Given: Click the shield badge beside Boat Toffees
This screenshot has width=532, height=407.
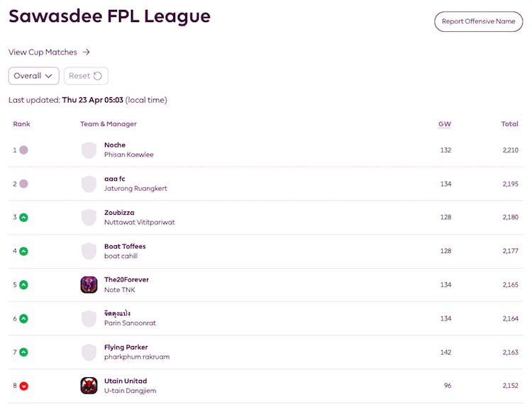Looking at the screenshot, I should pos(89,251).
